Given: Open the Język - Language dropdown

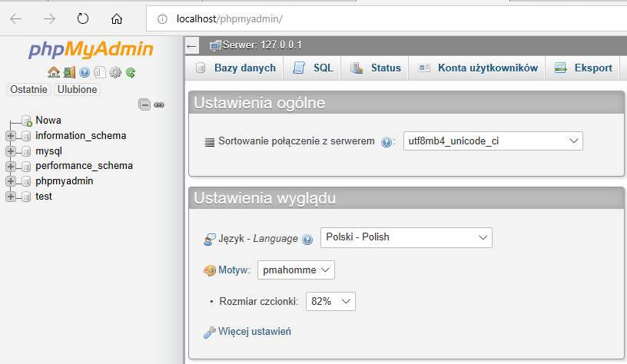Looking at the screenshot, I should pos(406,237).
